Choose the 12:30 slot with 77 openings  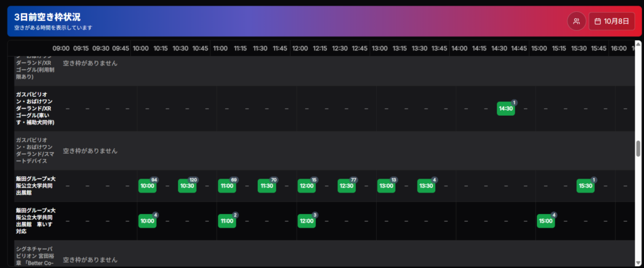[x=347, y=186]
